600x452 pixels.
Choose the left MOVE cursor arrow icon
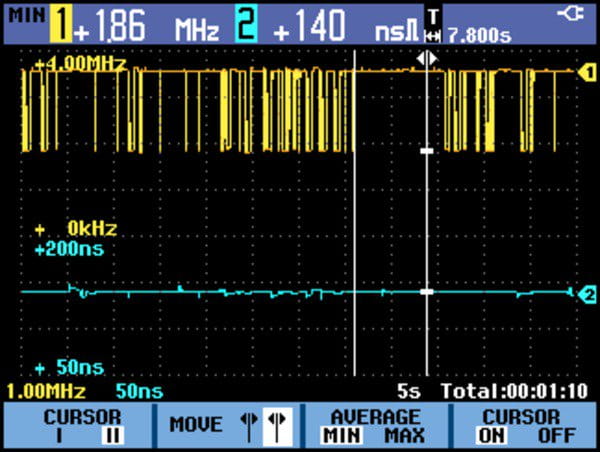(x=249, y=425)
